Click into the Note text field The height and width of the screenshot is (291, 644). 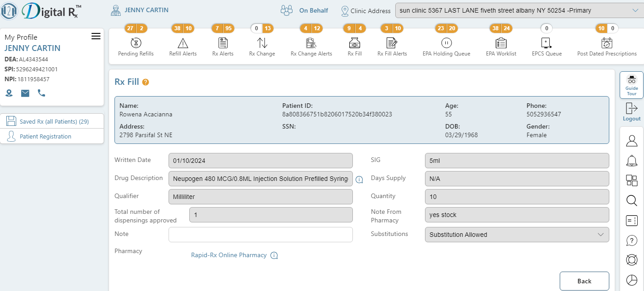coord(260,235)
